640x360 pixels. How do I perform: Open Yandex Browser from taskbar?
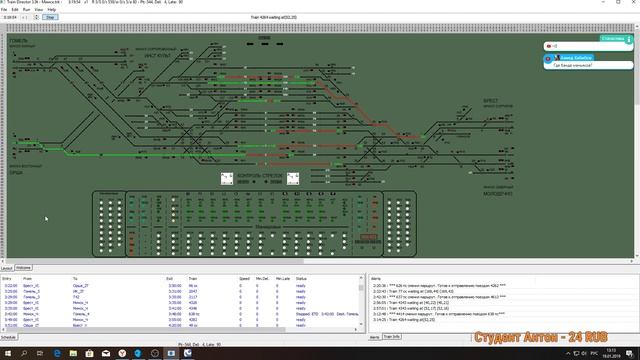click(x=122, y=353)
